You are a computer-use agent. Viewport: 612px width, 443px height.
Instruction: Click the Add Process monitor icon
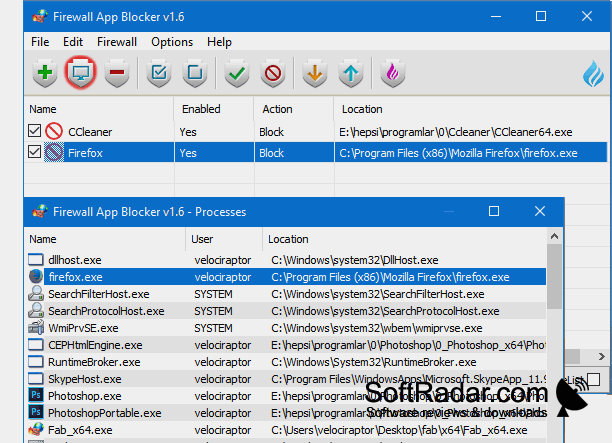pyautogui.click(x=80, y=73)
